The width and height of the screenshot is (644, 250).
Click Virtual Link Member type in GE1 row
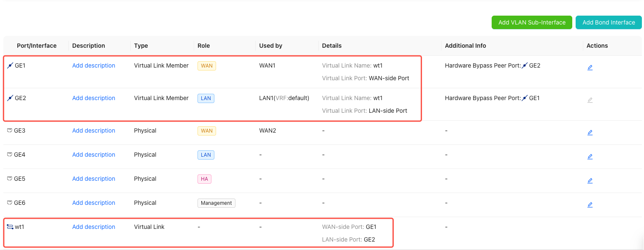click(161, 65)
